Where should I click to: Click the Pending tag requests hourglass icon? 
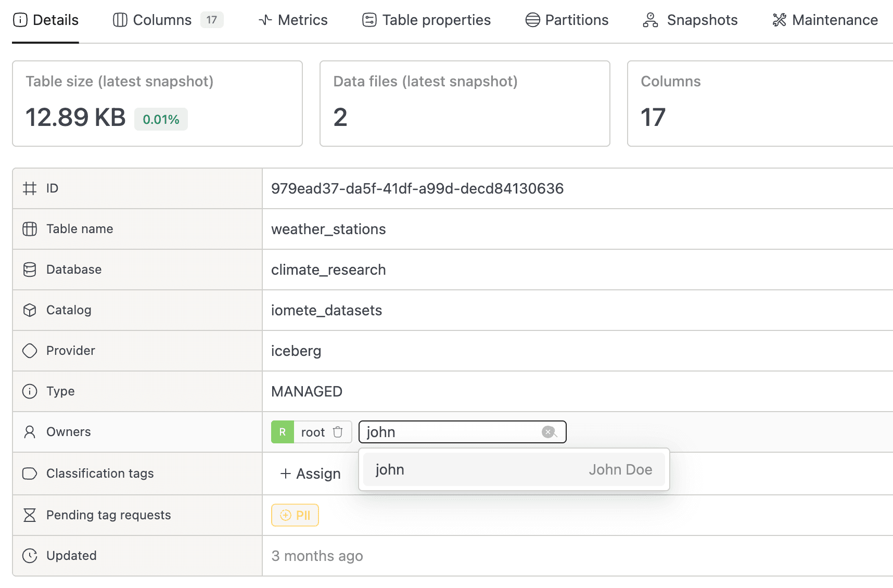30,515
